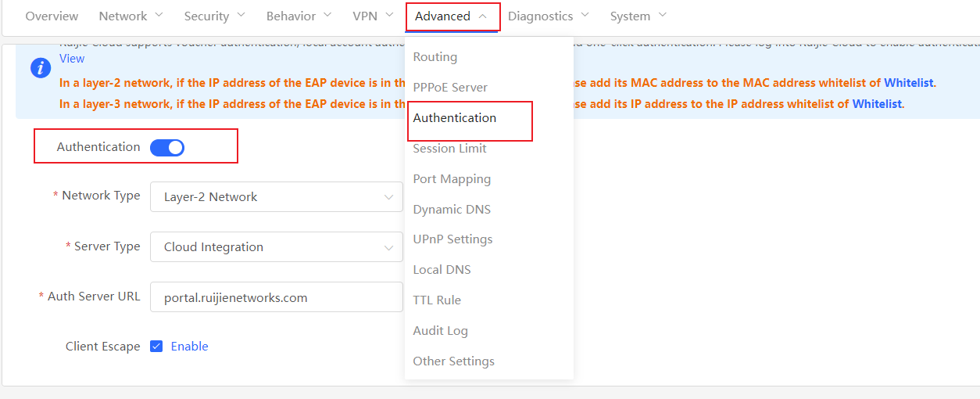Open PPPoE Server menu entry
This screenshot has height=399, width=980.
tap(449, 88)
